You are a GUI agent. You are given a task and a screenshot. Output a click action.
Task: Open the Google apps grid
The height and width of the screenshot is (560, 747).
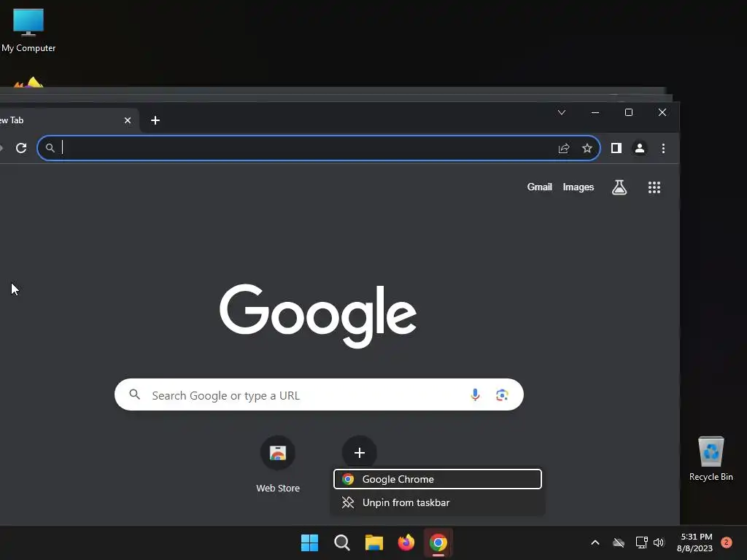(654, 187)
